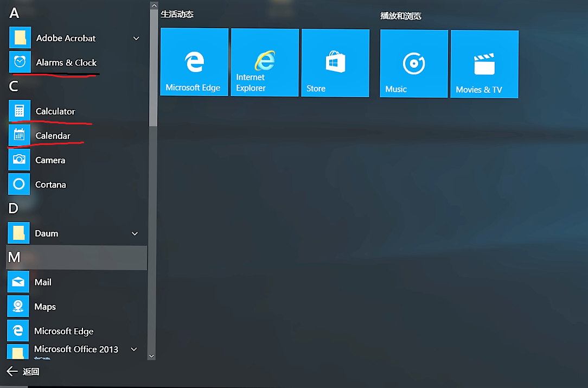This screenshot has height=388, width=588.
Task: Click the Microsoft Edge text in the app list
Action: pos(64,332)
